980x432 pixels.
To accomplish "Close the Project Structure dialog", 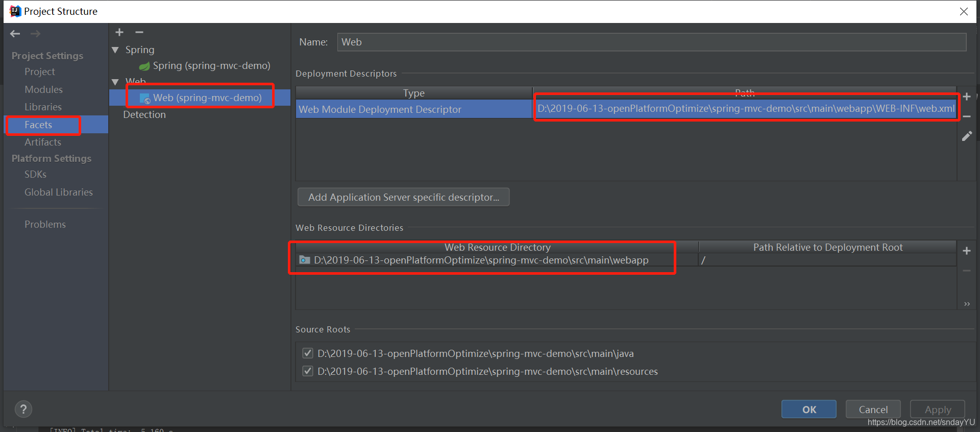I will [x=964, y=11].
